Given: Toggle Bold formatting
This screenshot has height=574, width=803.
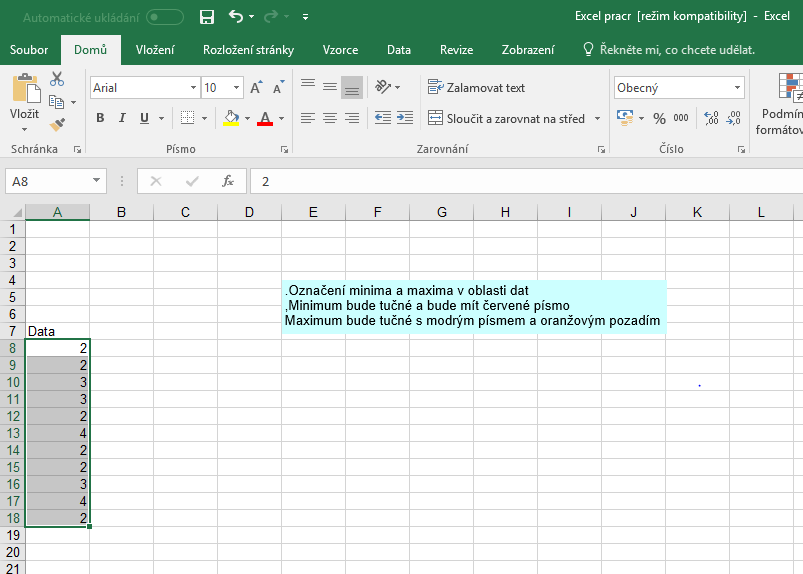Looking at the screenshot, I should [x=100, y=118].
